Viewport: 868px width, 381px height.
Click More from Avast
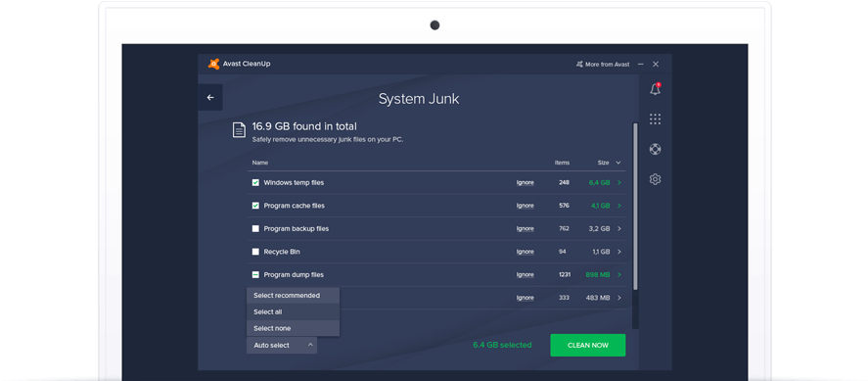(603, 65)
